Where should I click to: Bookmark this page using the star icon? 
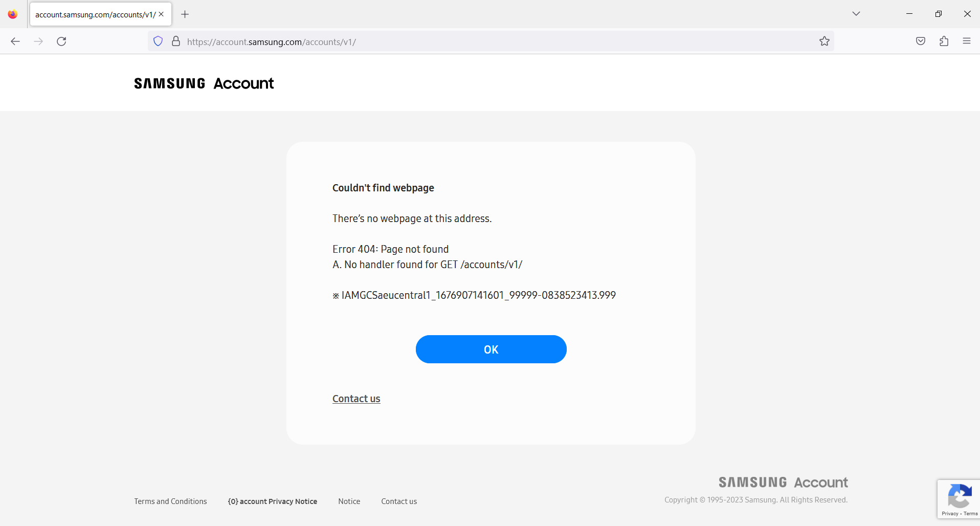pos(825,41)
